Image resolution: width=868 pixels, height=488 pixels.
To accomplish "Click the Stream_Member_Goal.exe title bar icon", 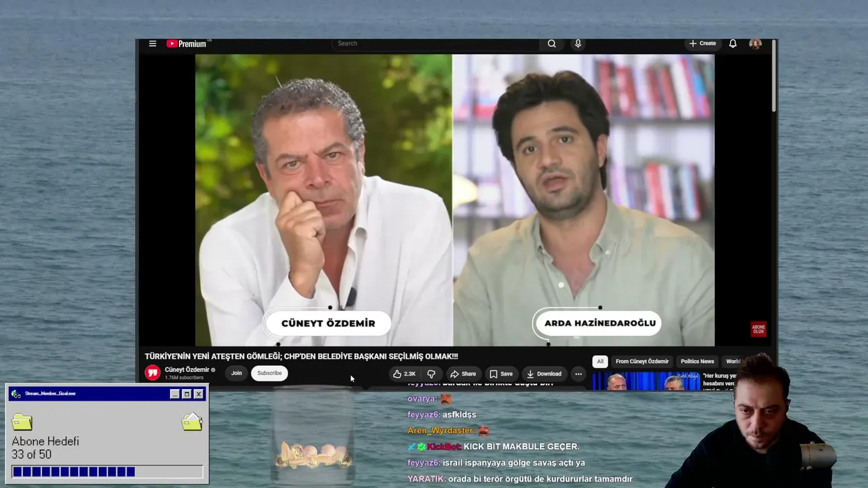I will pyautogui.click(x=16, y=394).
